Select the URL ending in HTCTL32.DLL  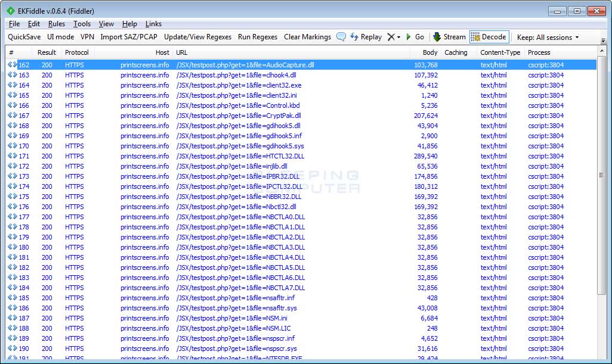click(x=240, y=156)
